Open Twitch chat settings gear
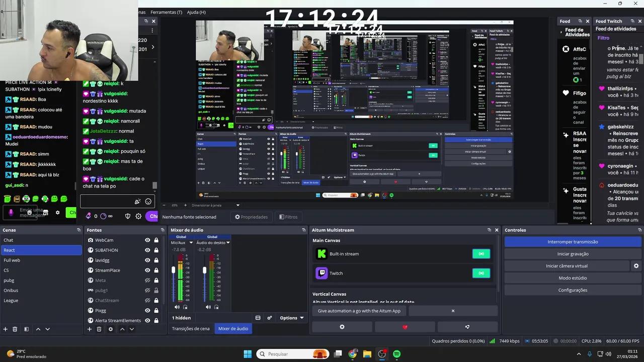The width and height of the screenshot is (644, 362). click(x=138, y=216)
